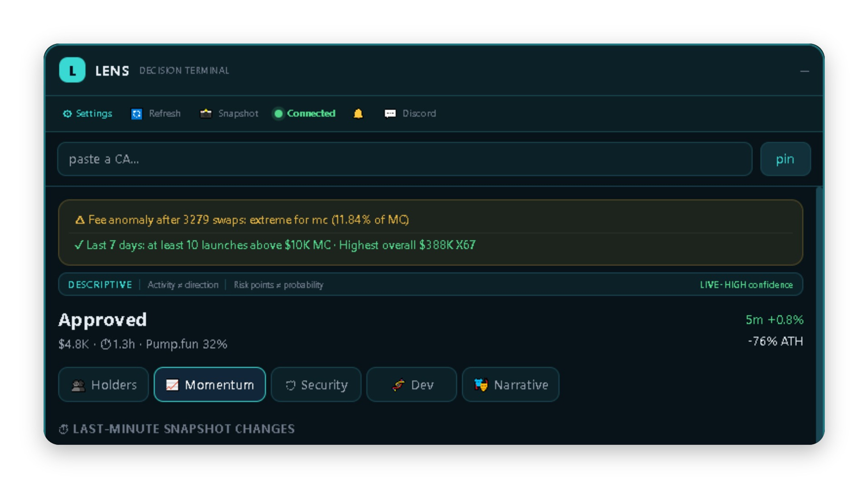Screen dimensions: 868x488
Task: Click the Fee anomaly warning message
Action: (242, 220)
